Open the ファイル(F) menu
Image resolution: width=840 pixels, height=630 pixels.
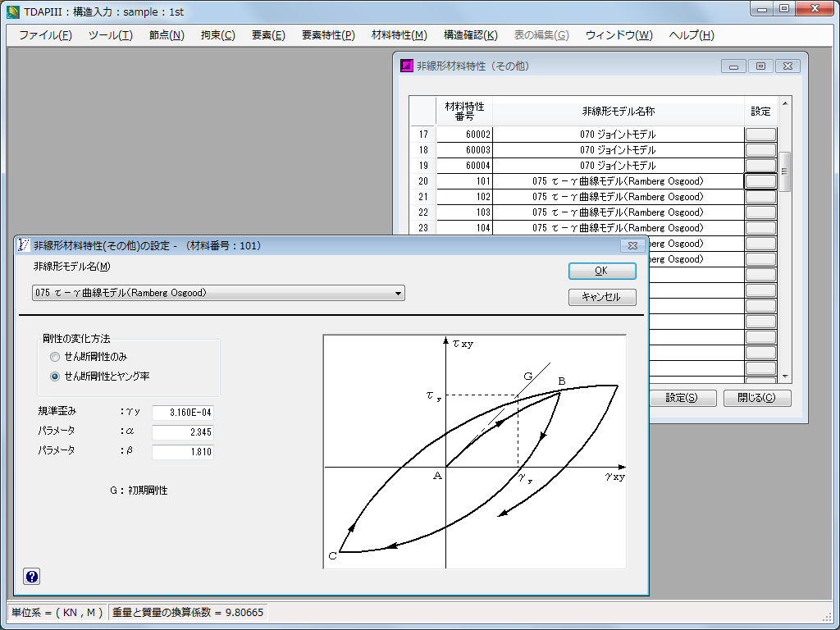coord(45,35)
